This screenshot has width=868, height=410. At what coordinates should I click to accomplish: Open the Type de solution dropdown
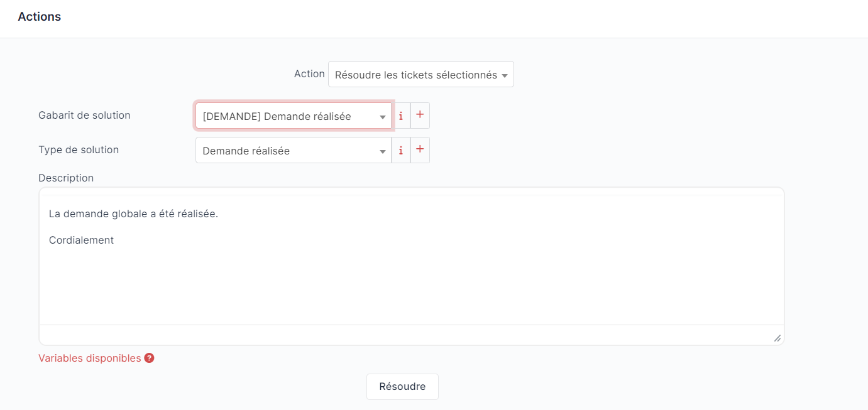pyautogui.click(x=294, y=151)
